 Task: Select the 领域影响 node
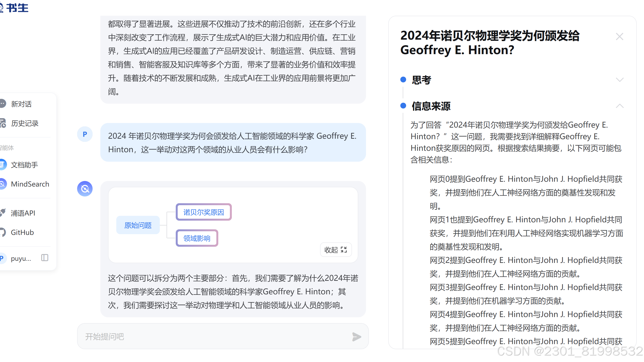[x=197, y=238]
